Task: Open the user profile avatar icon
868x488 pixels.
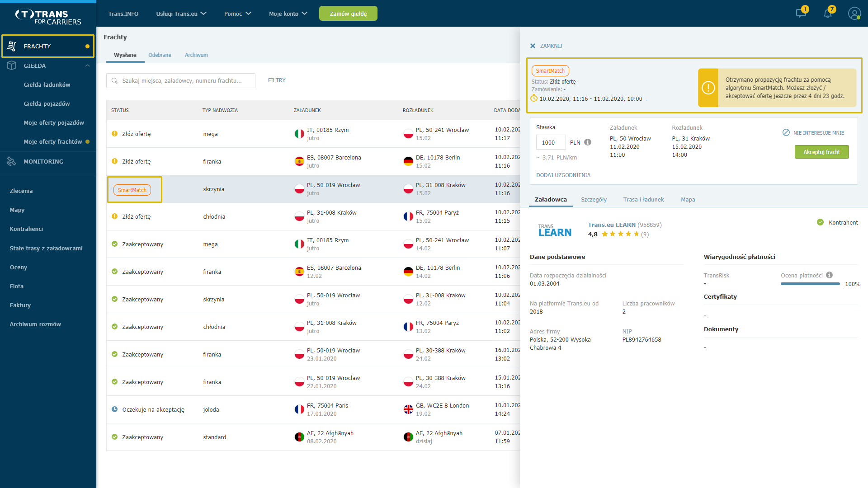Action: (x=854, y=14)
